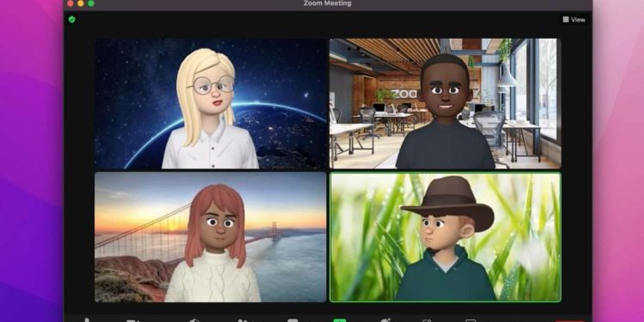Select the blonde avatar with space background
Viewport: 644px width, 322px height.
click(210, 104)
